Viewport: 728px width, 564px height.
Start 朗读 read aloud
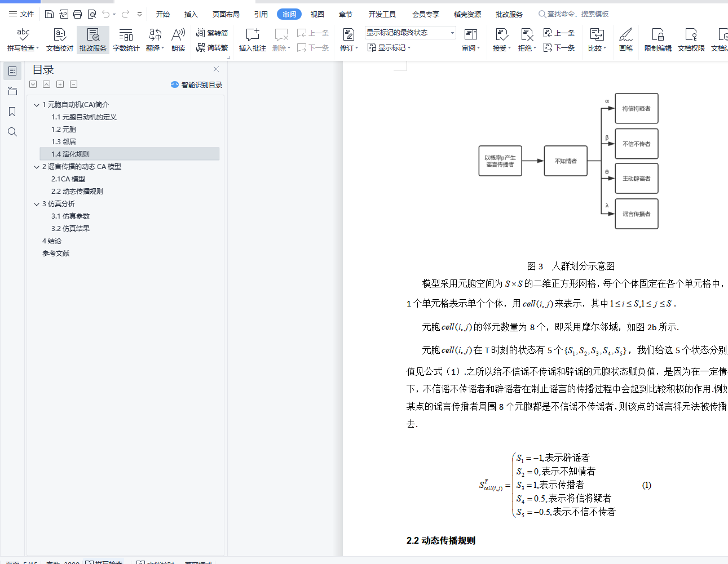point(178,40)
